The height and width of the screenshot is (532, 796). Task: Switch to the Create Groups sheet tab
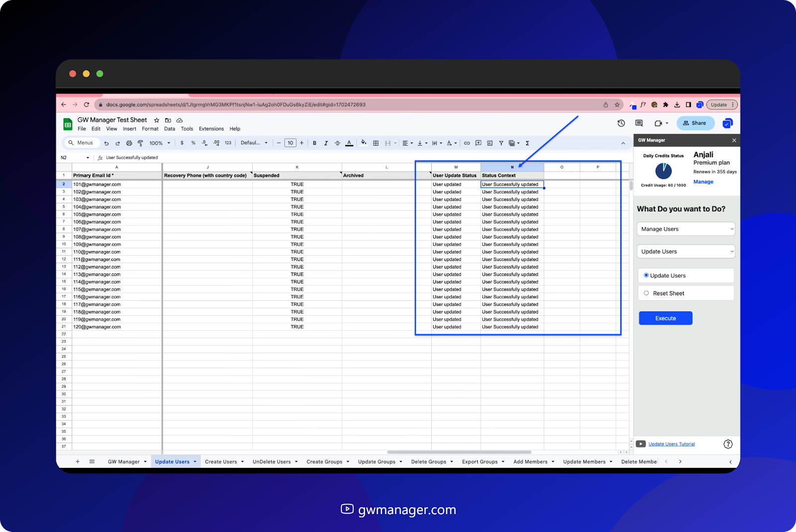point(324,461)
